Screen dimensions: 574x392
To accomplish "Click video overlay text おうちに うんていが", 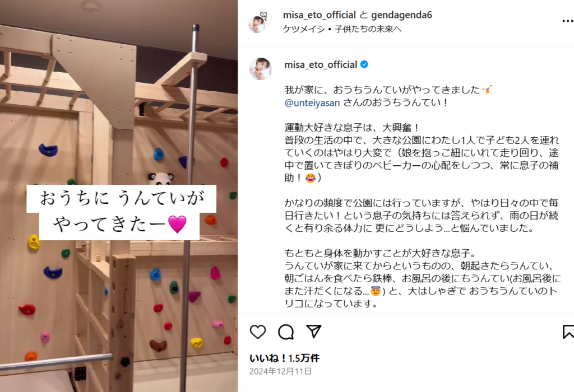I will [122, 198].
